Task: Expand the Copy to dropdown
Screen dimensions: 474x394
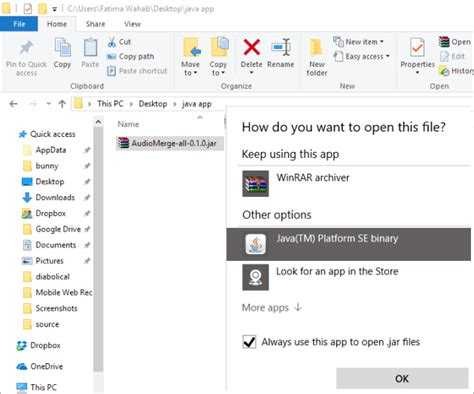Action: click(218, 69)
